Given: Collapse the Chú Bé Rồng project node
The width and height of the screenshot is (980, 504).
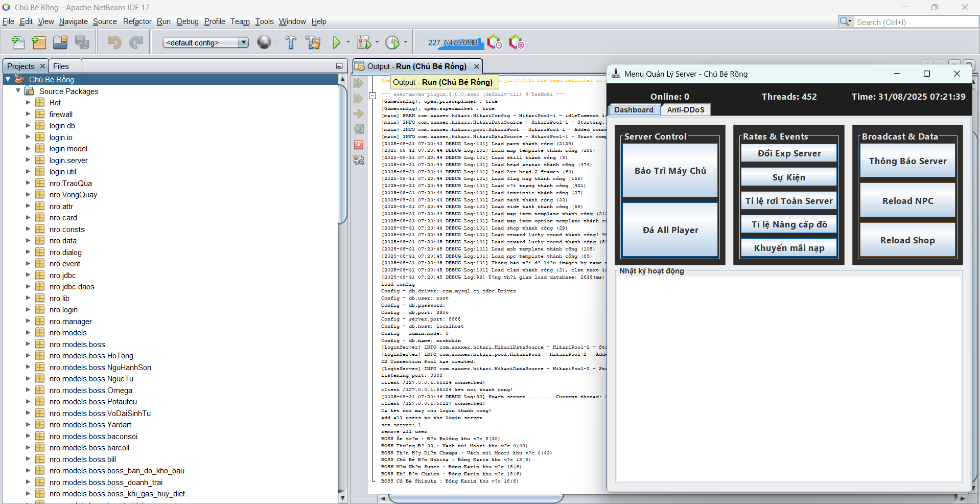Looking at the screenshot, I should 8,79.
